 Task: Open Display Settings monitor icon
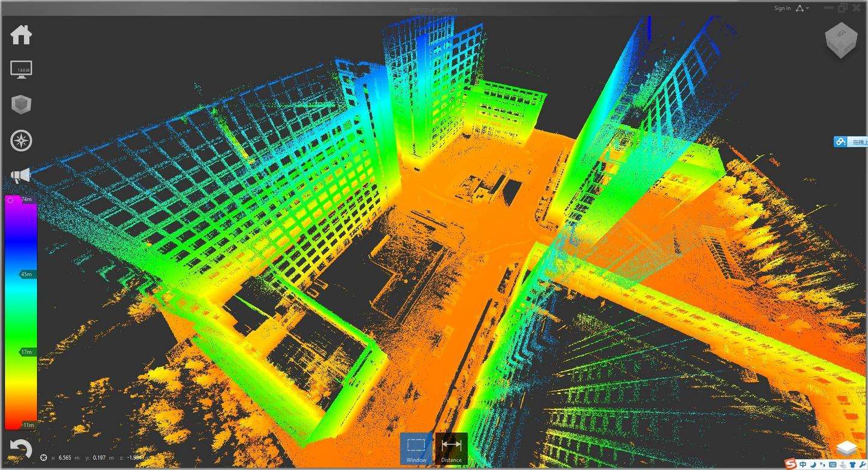[x=21, y=69]
